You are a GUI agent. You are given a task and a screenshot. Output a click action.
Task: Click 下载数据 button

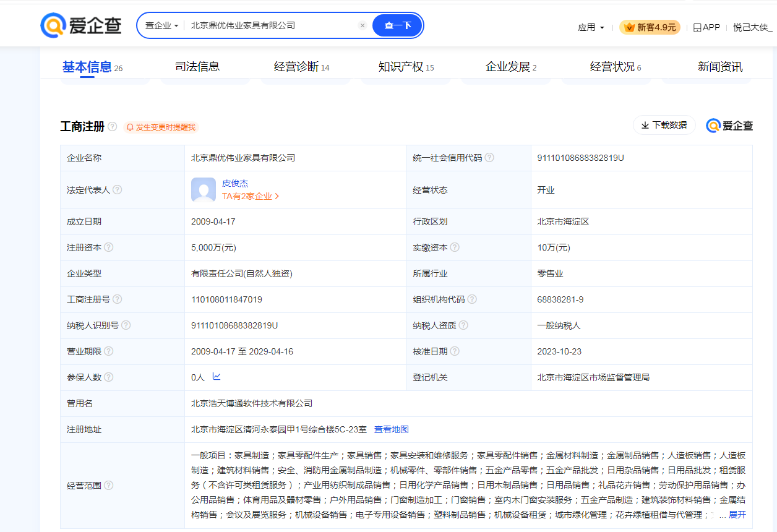pyautogui.click(x=664, y=125)
